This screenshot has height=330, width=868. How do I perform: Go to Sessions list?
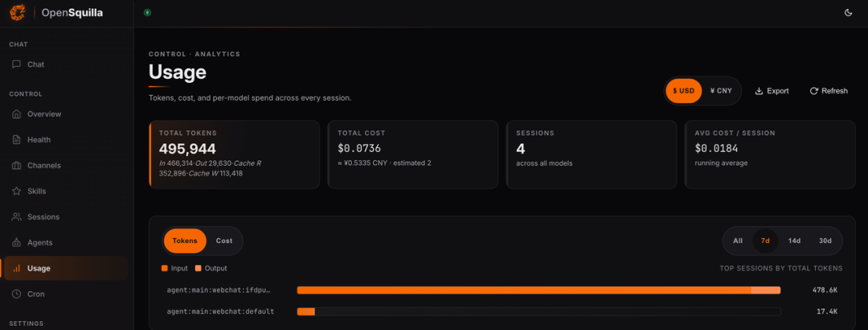(x=67, y=217)
